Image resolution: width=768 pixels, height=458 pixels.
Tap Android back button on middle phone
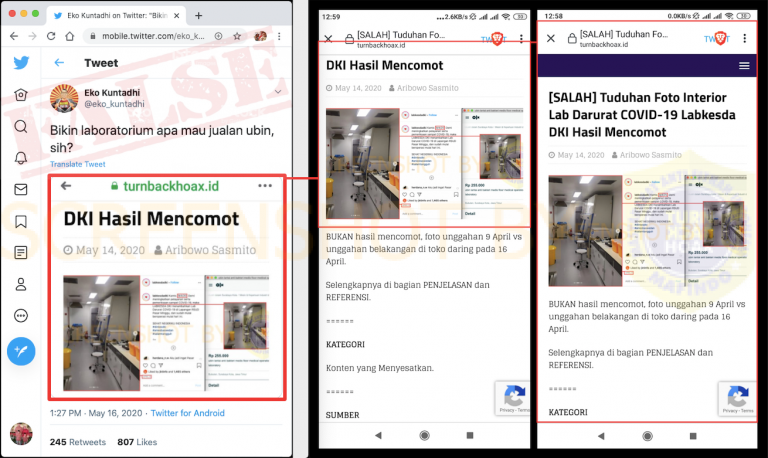(x=378, y=435)
